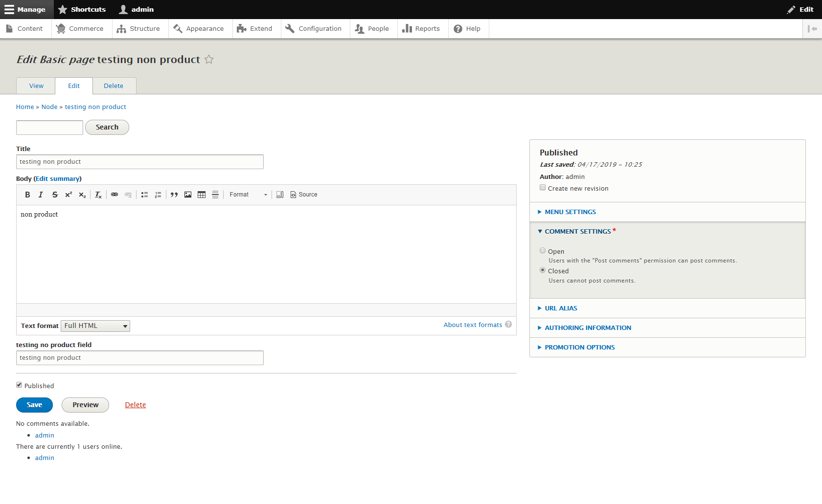The image size is (822, 504).
Task: Select the Italic formatting icon
Action: pyautogui.click(x=41, y=195)
